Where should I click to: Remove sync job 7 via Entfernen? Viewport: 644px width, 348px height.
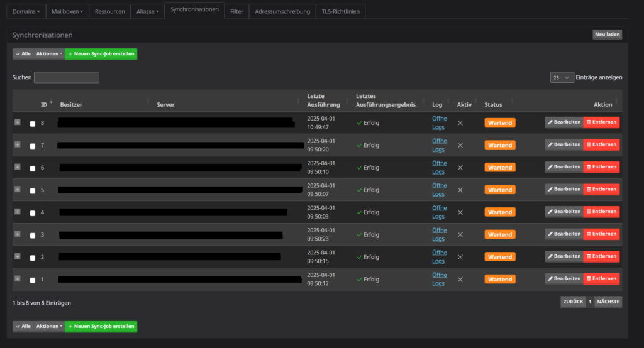tap(601, 144)
